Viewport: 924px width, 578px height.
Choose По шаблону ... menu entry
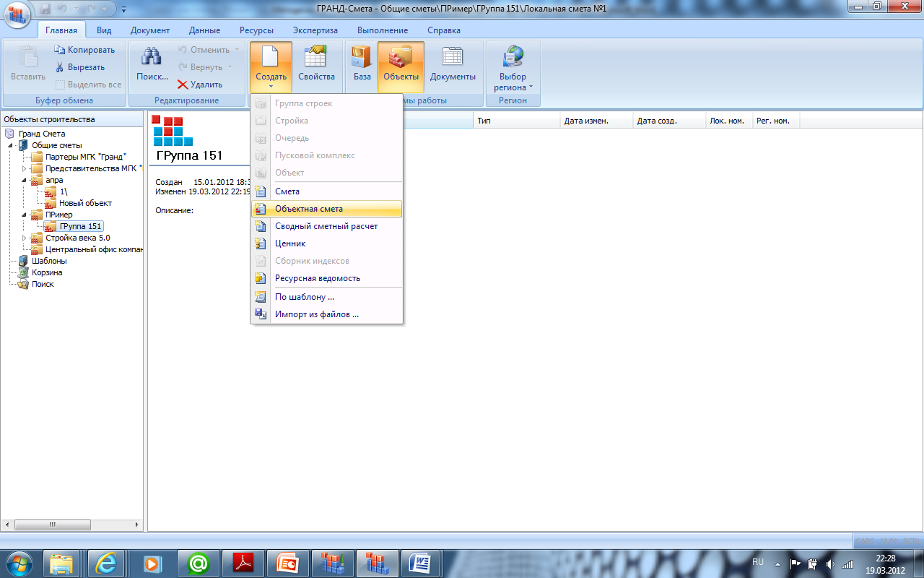tap(326, 297)
